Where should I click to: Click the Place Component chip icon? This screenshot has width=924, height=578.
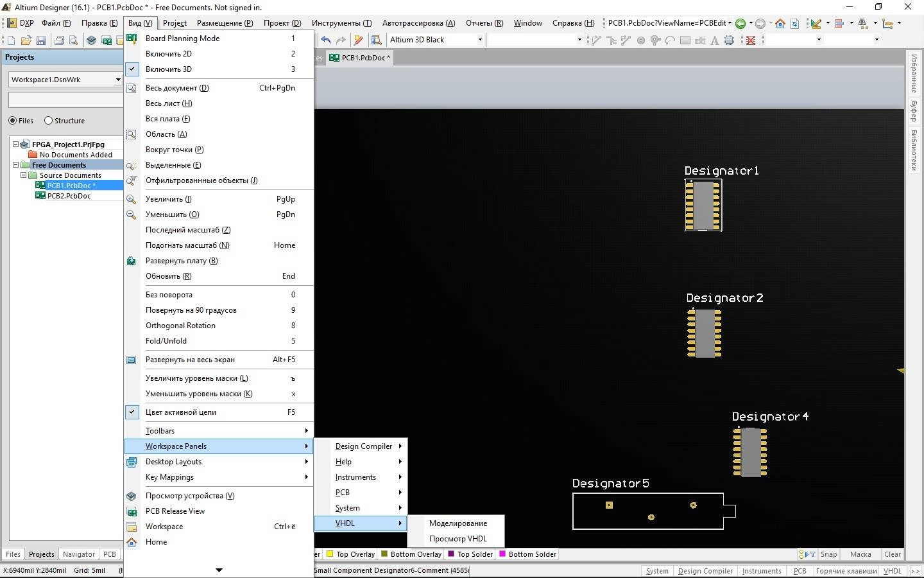tap(730, 40)
